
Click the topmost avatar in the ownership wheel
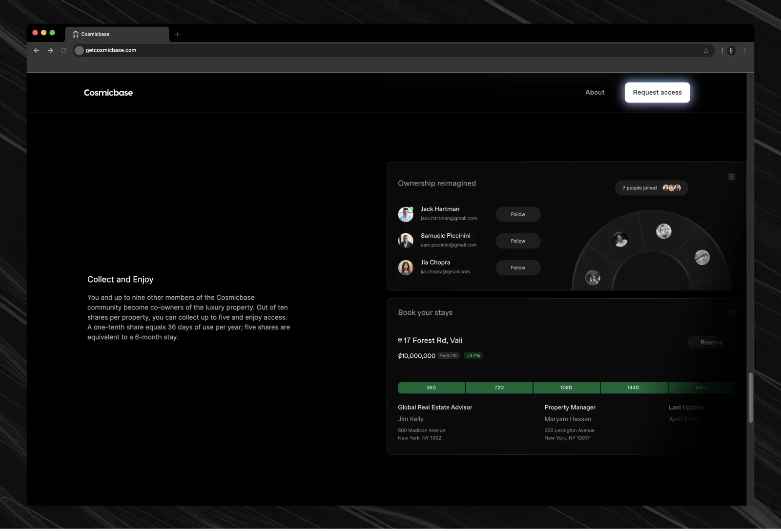(x=664, y=232)
